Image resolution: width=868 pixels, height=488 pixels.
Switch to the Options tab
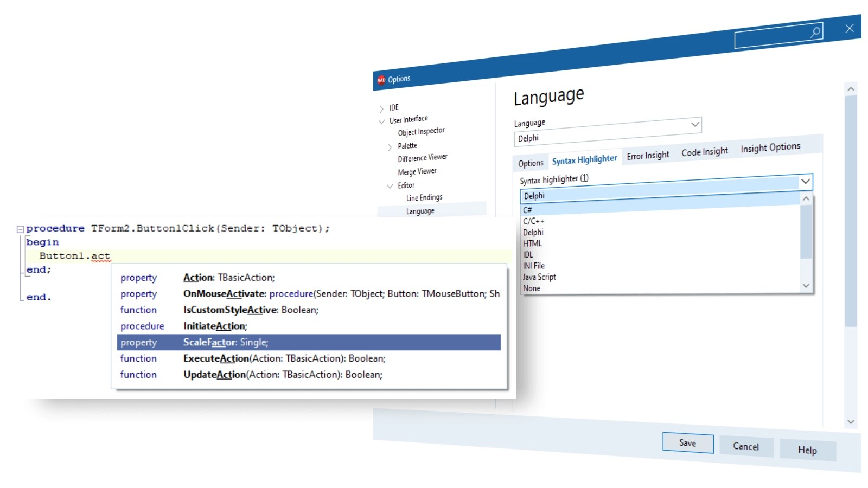pyautogui.click(x=531, y=163)
